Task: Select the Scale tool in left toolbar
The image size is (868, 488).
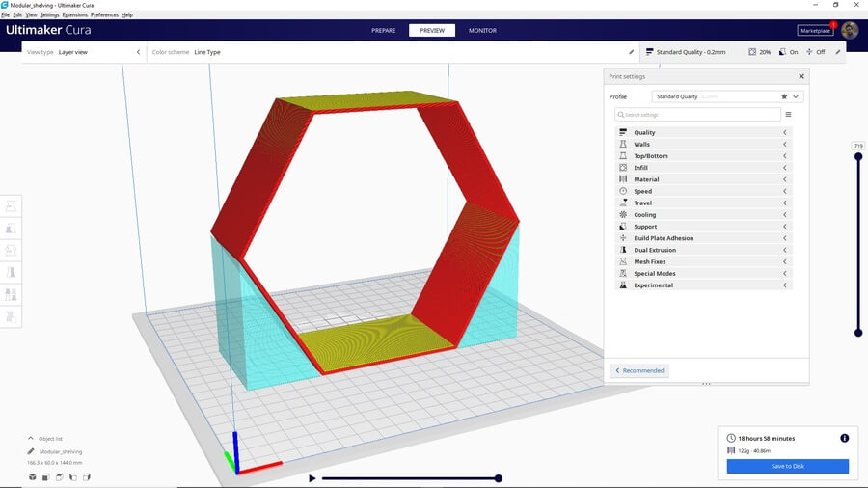Action: pyautogui.click(x=11, y=229)
